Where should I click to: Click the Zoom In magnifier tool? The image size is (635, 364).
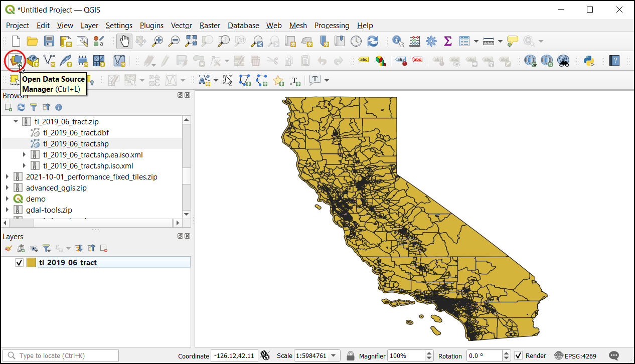(157, 41)
